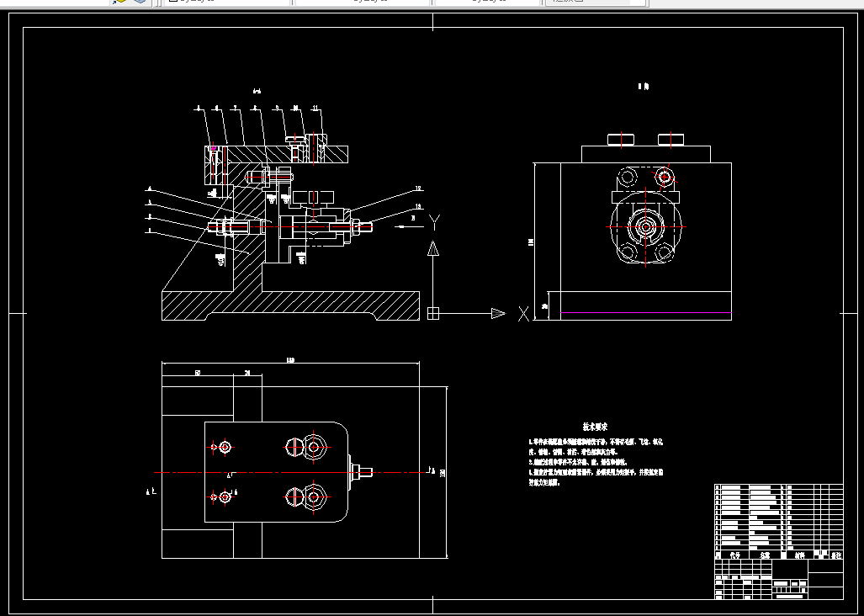This screenshot has height=616, width=864.
Task: Select the Y axis label
Action: (x=434, y=223)
